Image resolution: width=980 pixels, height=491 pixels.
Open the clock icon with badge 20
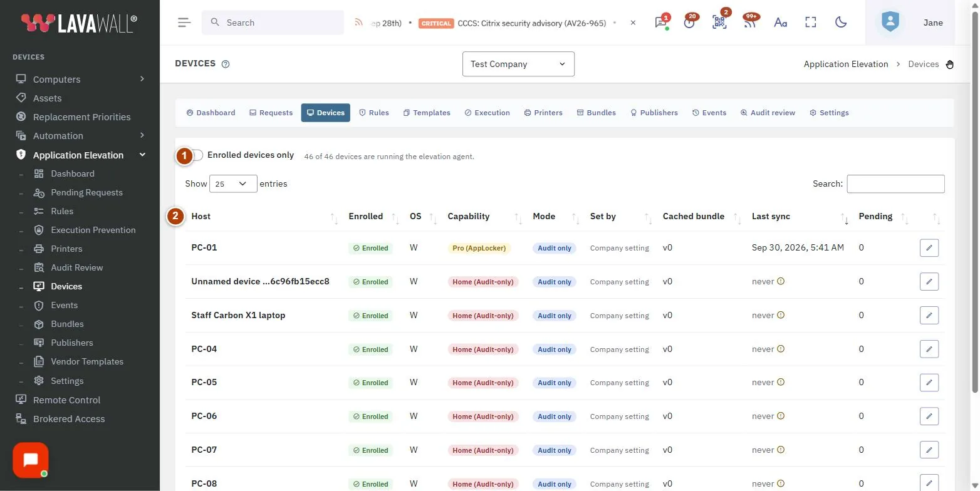pyautogui.click(x=690, y=23)
